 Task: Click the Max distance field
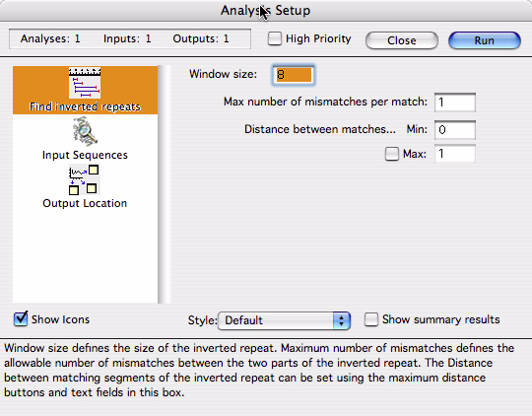coord(455,154)
